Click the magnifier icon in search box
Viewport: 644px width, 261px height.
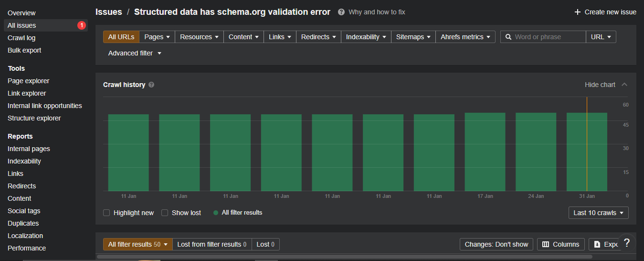(508, 37)
